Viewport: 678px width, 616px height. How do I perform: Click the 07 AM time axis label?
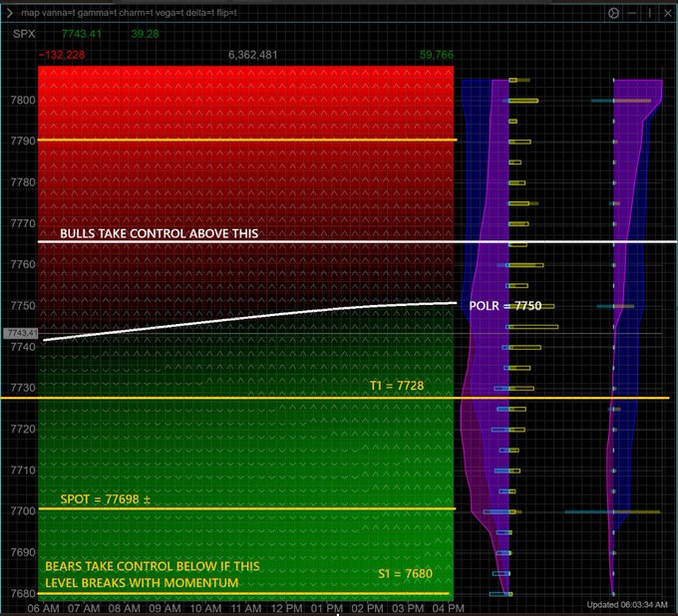click(84, 609)
